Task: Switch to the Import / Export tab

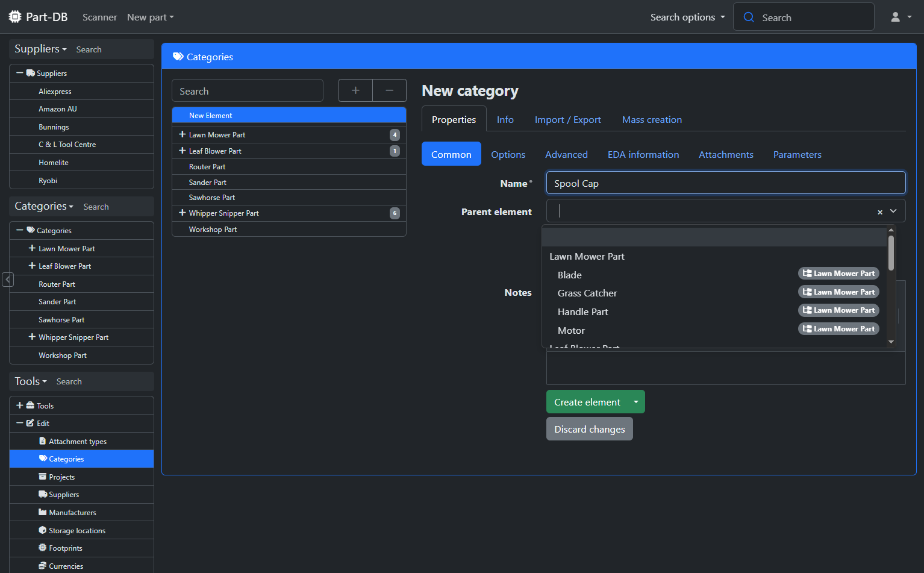Action: [x=567, y=119]
